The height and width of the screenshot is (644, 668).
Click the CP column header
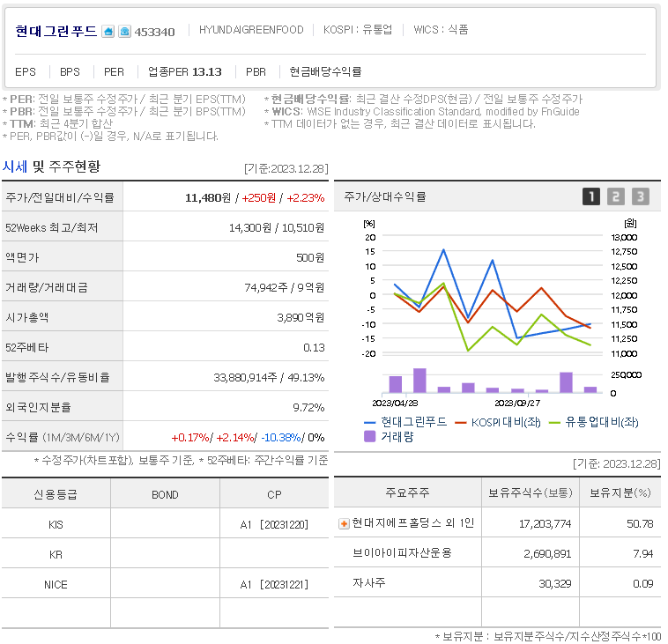(x=274, y=495)
